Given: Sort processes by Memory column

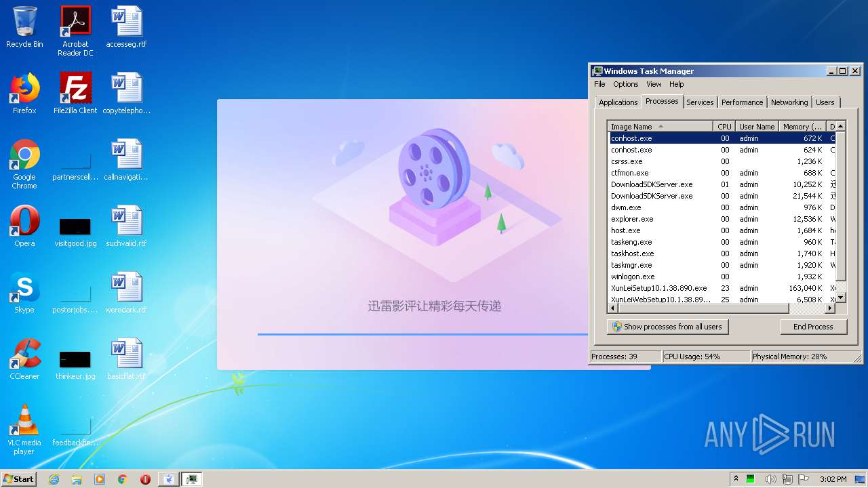Looking at the screenshot, I should pyautogui.click(x=802, y=127).
